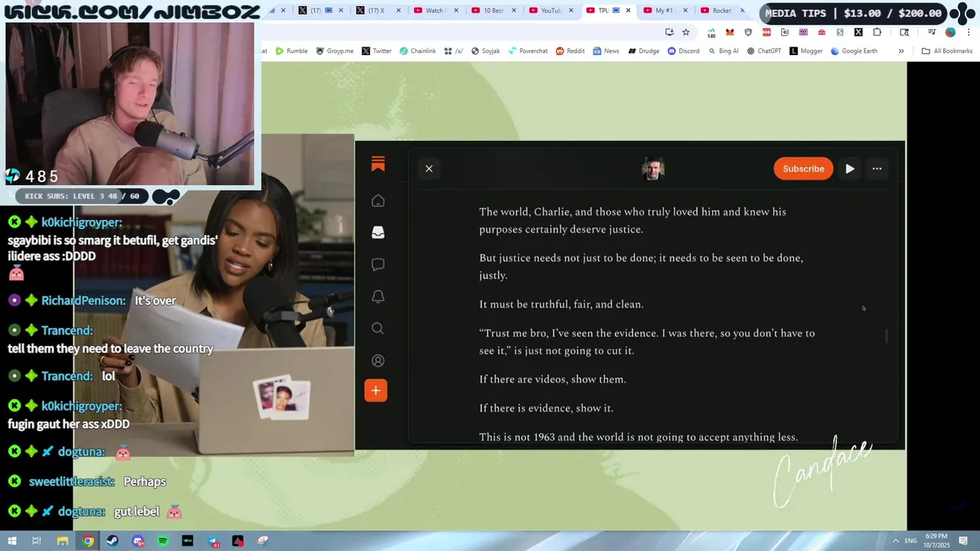This screenshot has height=551, width=980.
Task: Click the RichardPenison chat username
Action: pyautogui.click(x=83, y=301)
